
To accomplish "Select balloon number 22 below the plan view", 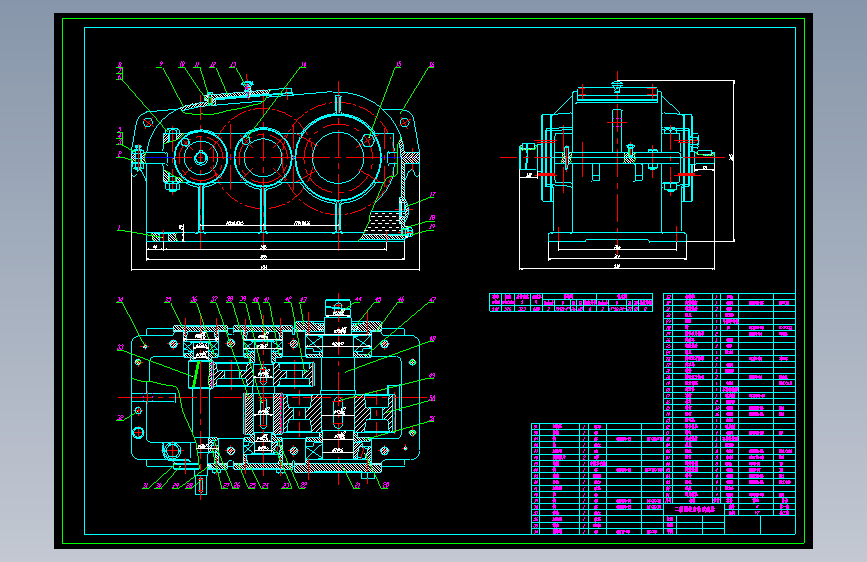I will point(303,485).
